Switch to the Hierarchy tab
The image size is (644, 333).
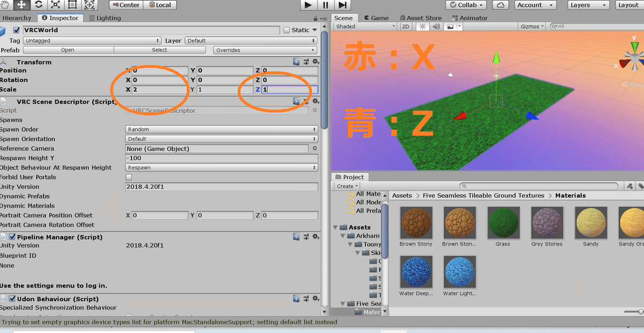[x=17, y=18]
